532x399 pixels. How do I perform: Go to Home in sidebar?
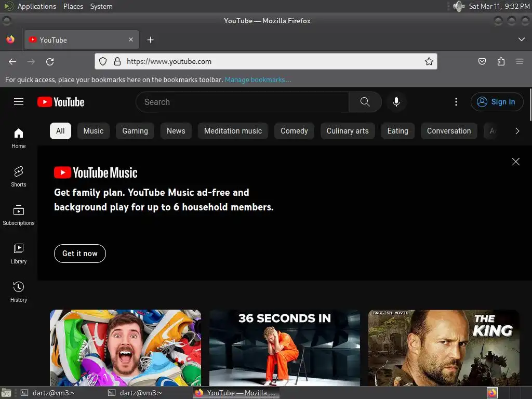tap(19, 138)
